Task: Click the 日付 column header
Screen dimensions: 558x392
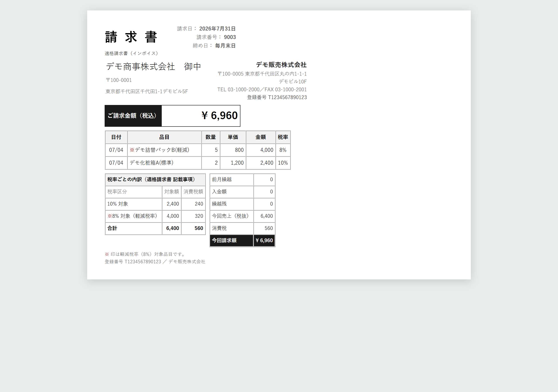Action: (116, 137)
